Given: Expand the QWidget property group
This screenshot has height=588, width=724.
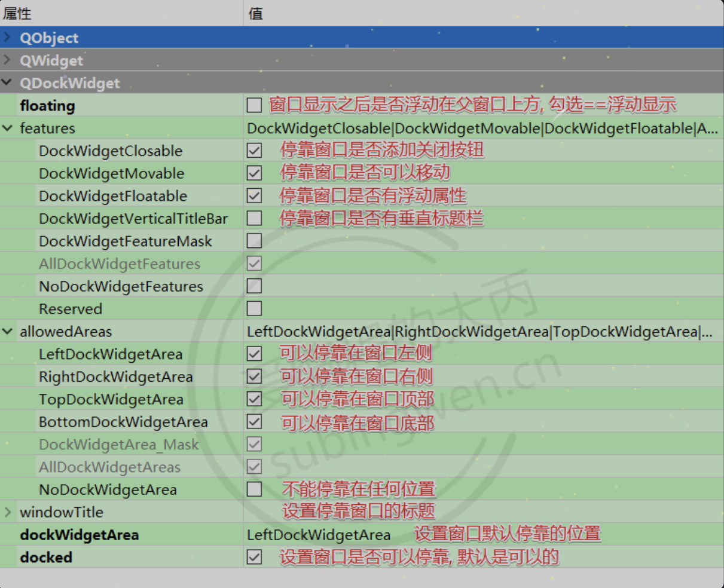Looking at the screenshot, I should coord(7,60).
